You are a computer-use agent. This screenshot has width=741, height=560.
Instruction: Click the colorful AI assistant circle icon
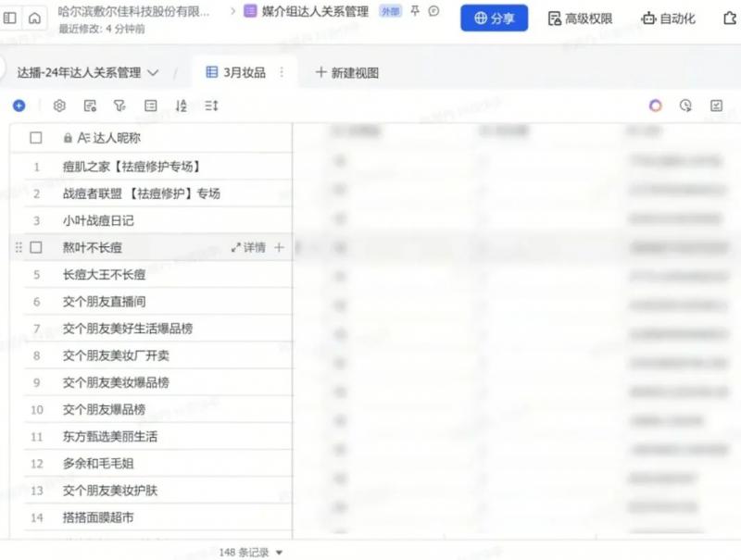tap(656, 106)
